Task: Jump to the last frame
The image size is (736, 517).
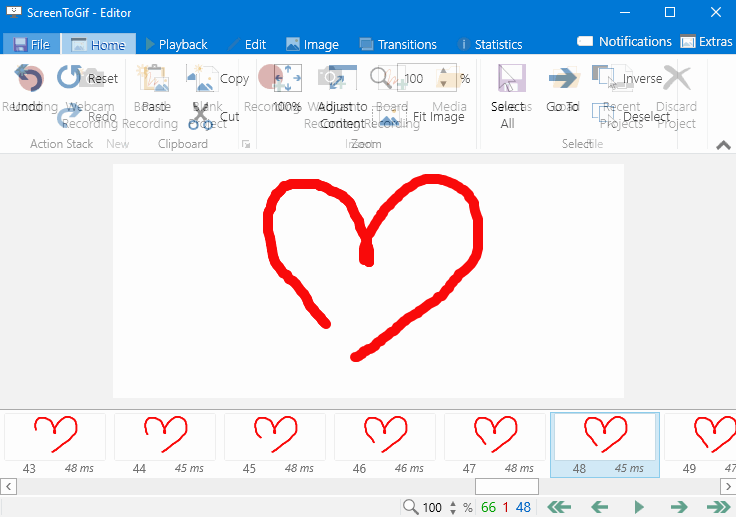Action: (718, 507)
